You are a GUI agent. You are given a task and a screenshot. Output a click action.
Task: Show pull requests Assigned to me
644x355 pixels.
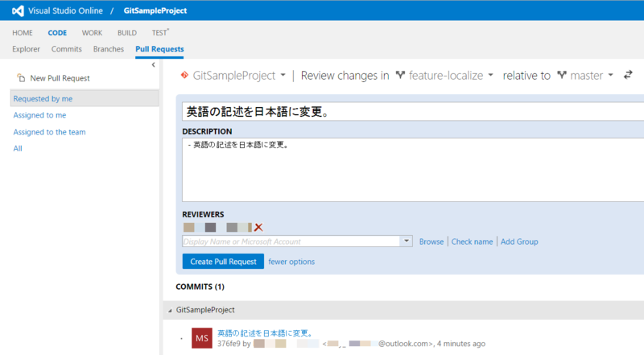click(x=39, y=115)
